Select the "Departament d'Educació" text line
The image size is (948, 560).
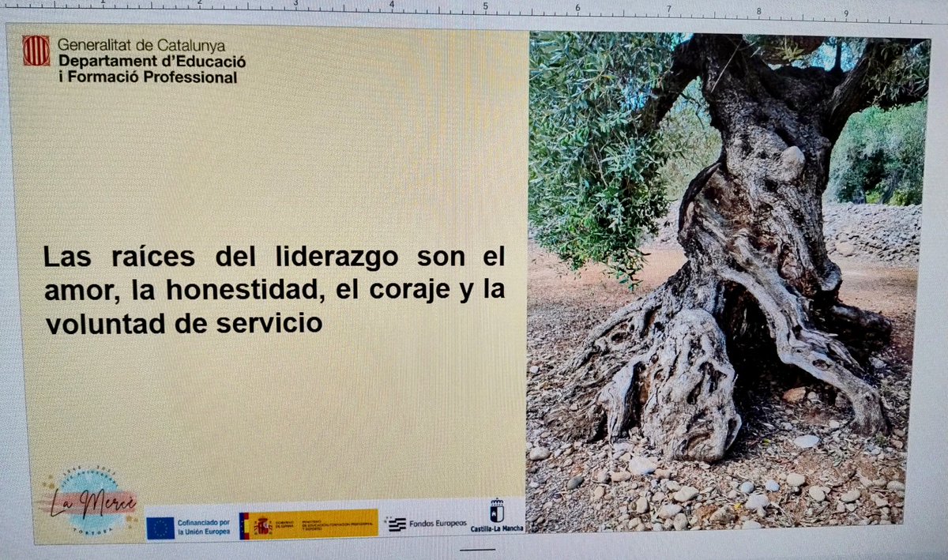(x=152, y=61)
